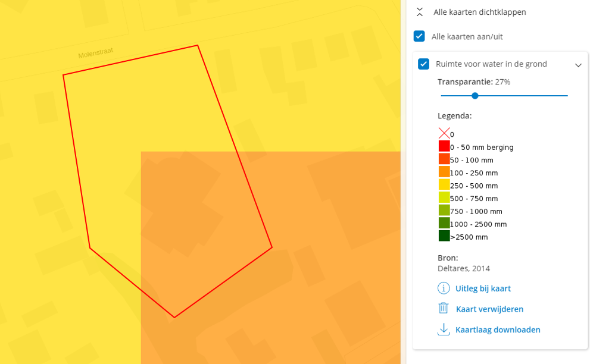The image size is (590, 364).
Task: Click the Transparantie slider handle
Action: (475, 96)
